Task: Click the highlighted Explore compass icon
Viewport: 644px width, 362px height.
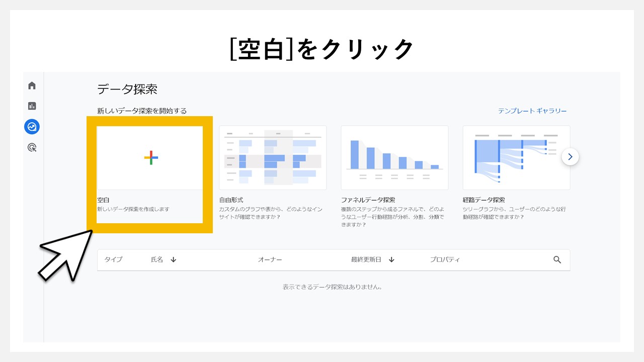Action: point(32,127)
